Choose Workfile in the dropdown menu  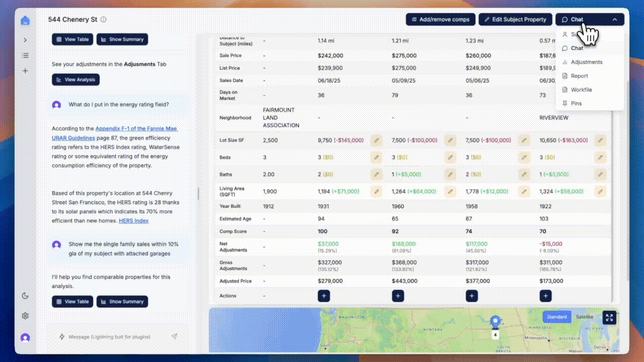click(x=581, y=89)
